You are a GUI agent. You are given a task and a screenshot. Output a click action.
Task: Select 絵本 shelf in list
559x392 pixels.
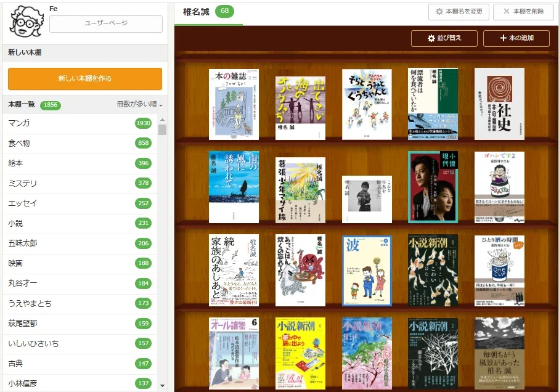(x=80, y=163)
